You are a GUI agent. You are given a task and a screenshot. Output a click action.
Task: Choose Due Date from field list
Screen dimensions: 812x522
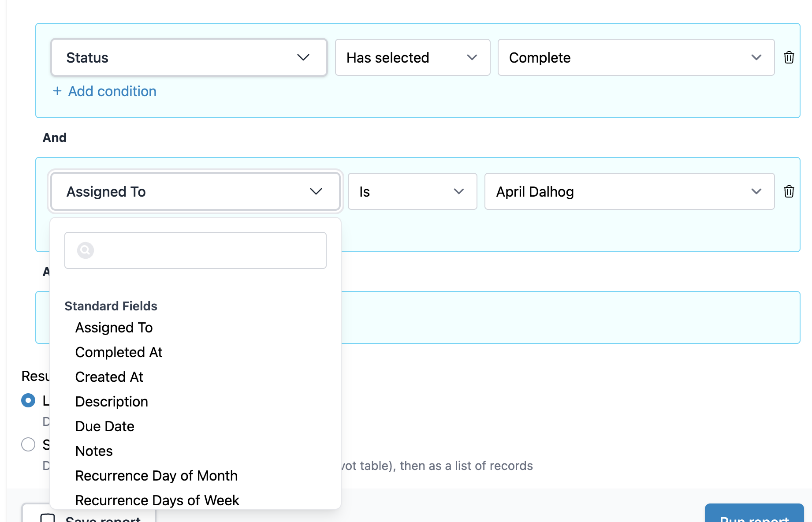105,426
